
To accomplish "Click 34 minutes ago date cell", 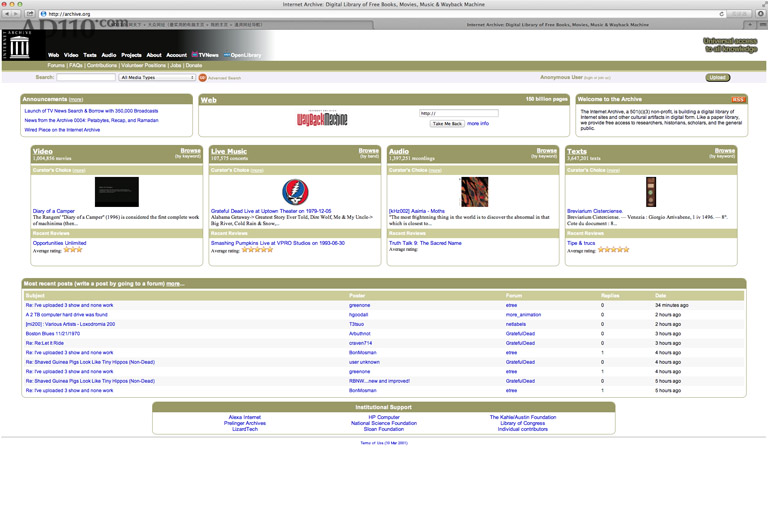I will pyautogui.click(x=672, y=305).
